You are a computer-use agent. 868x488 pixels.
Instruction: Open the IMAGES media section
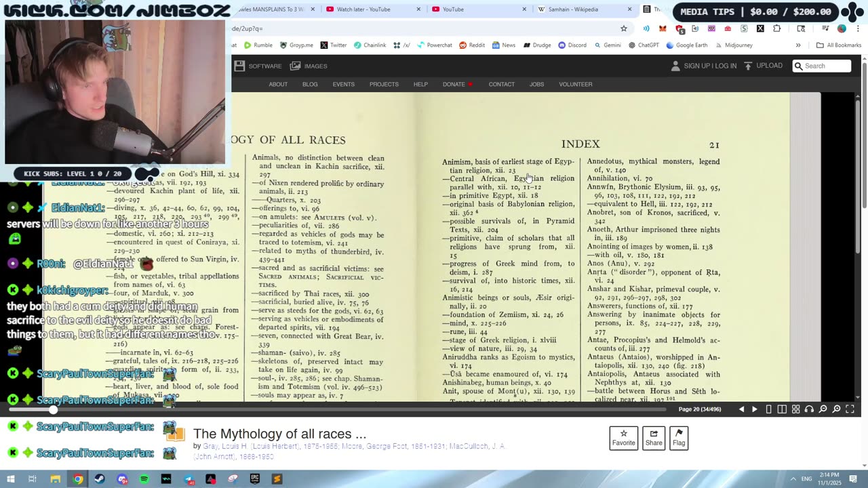click(x=309, y=66)
